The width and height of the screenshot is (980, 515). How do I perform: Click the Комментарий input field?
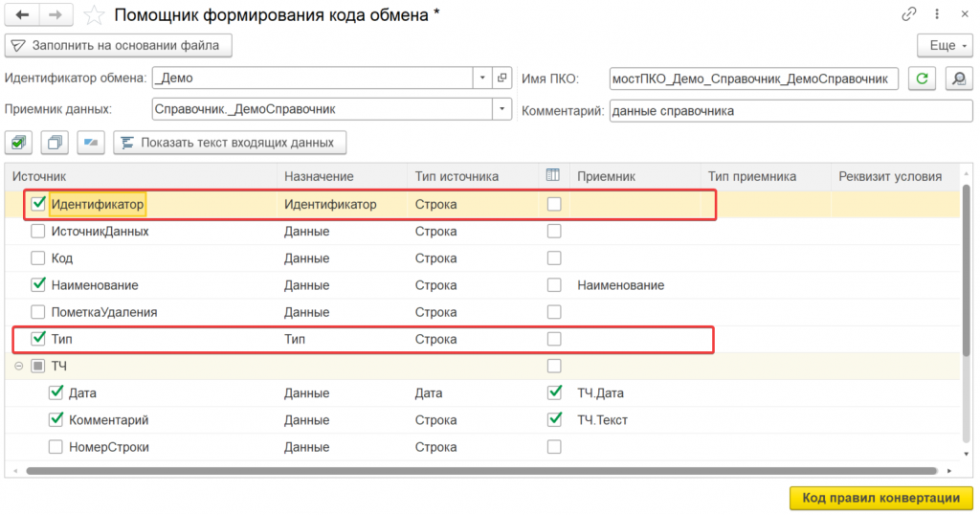tap(791, 111)
